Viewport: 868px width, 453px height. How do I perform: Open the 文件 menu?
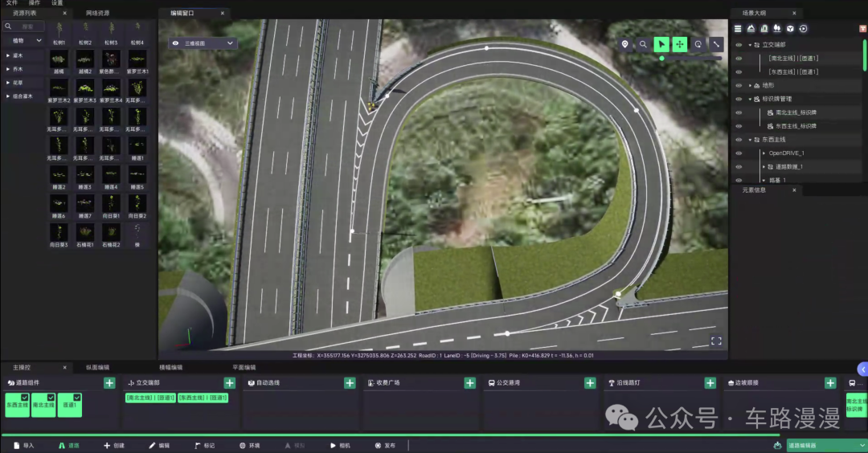point(11,2)
